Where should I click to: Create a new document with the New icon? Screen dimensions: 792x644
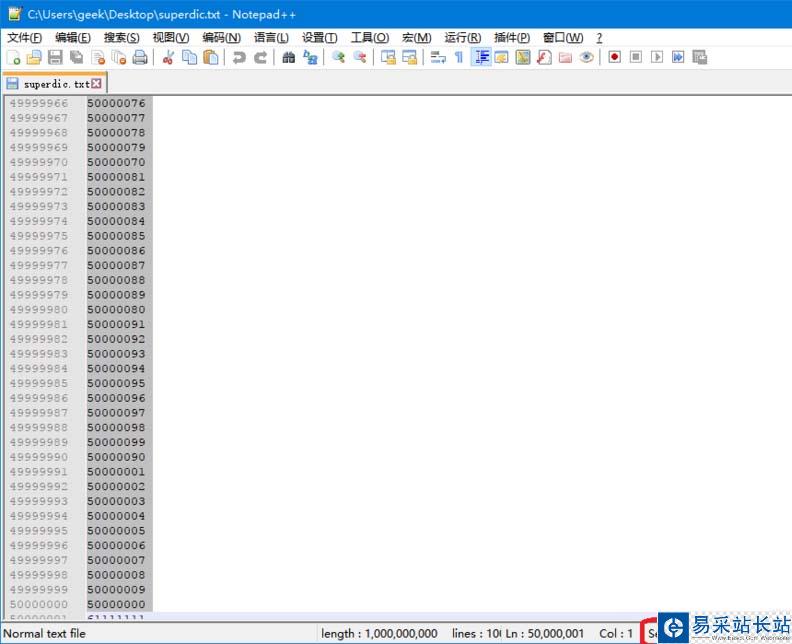click(14, 58)
